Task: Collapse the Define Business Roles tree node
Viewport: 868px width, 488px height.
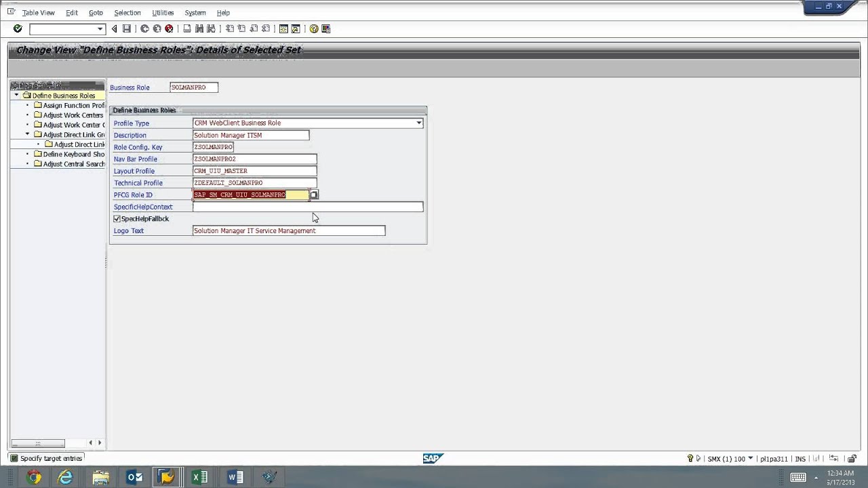Action: pyautogui.click(x=17, y=96)
